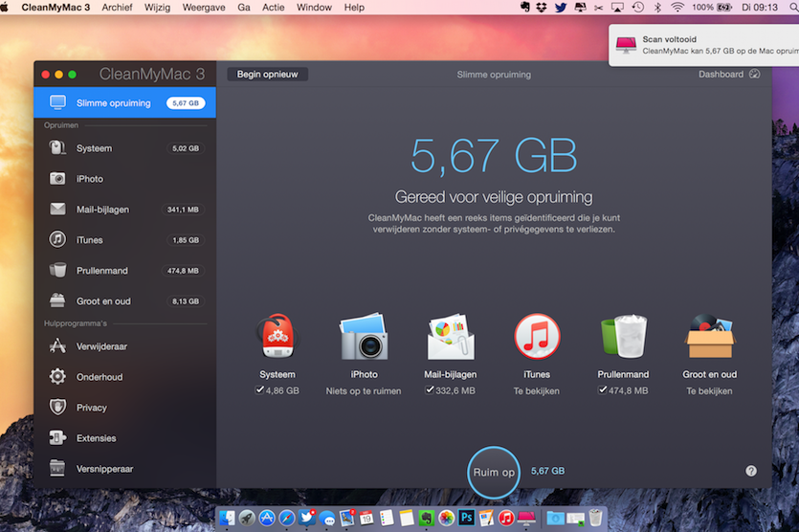Uncheck the Prullenmand 474,8 MB checkbox

tap(603, 389)
